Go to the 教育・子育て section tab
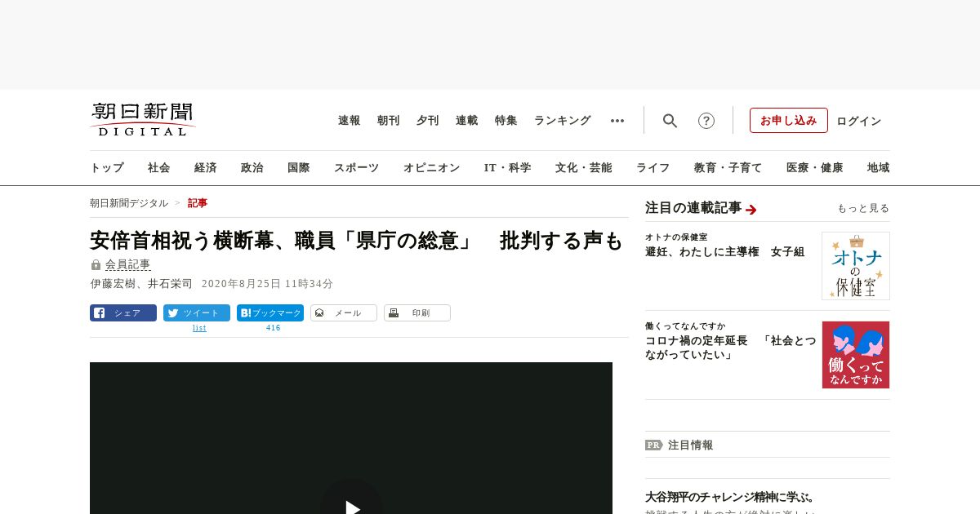 728,168
